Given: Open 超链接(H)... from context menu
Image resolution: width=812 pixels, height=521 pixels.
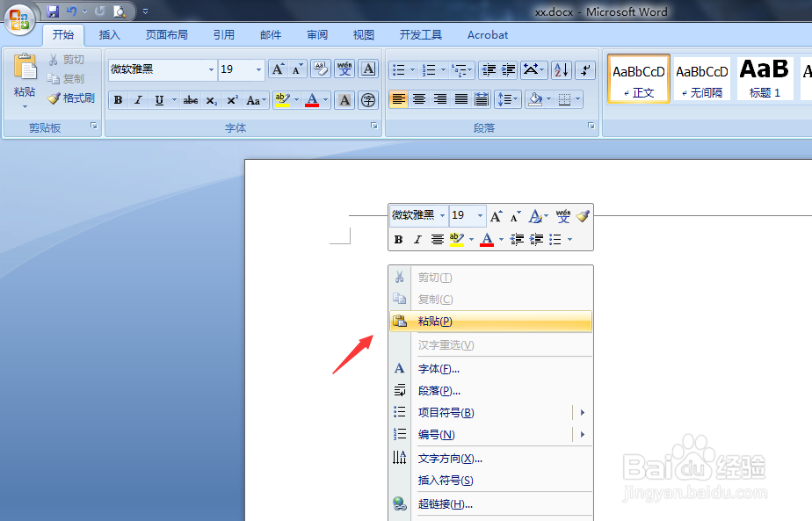Looking at the screenshot, I should pos(490,504).
